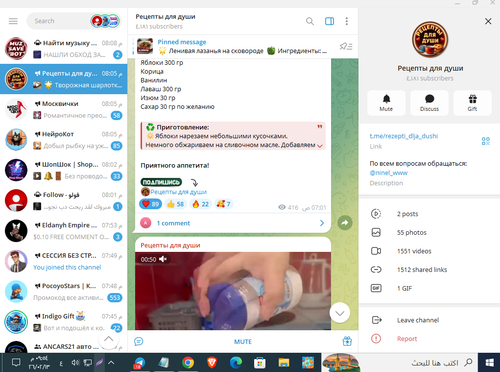This screenshot has height=372, width=500.
Task: Click the MUTE button at bottom
Action: coord(243,342)
